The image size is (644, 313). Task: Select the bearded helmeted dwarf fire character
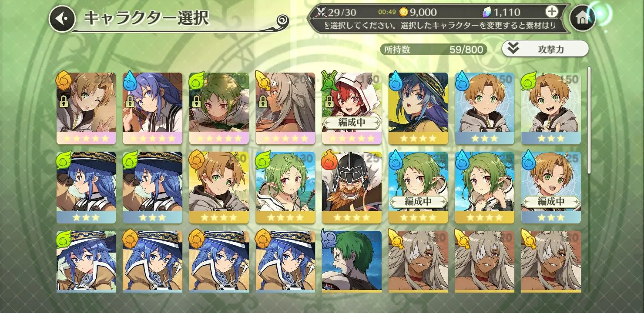tap(352, 187)
